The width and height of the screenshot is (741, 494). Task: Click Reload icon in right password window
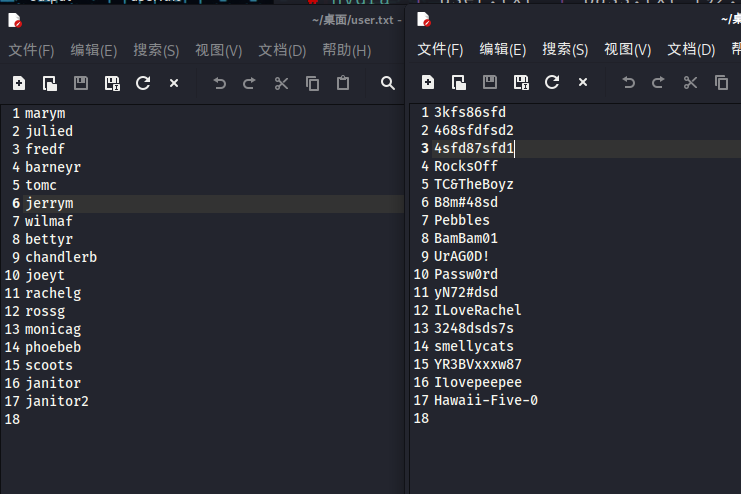coord(552,83)
